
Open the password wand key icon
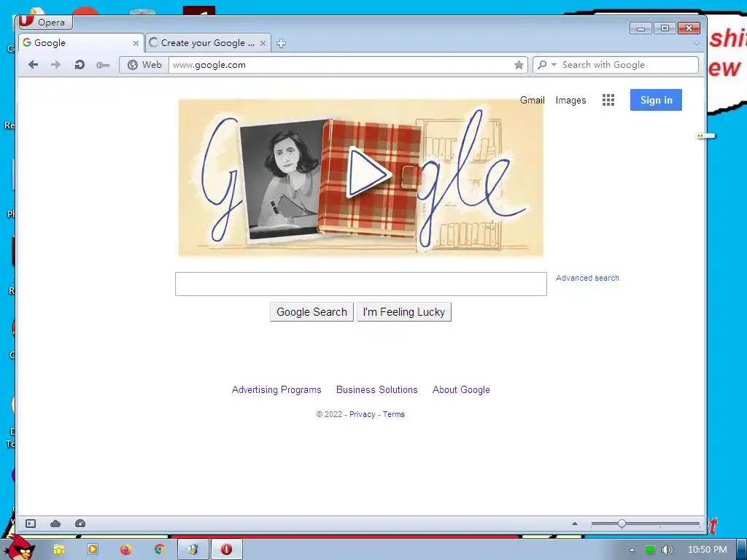pyautogui.click(x=103, y=65)
